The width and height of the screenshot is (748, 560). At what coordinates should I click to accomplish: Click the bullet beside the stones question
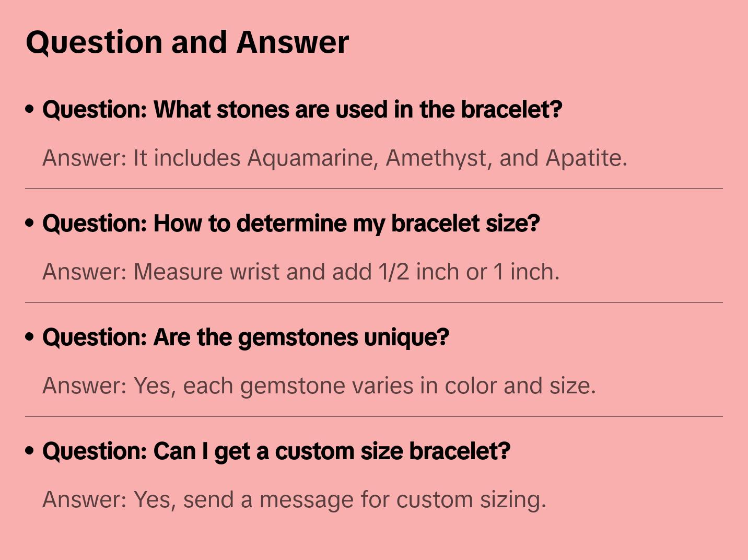coord(30,109)
